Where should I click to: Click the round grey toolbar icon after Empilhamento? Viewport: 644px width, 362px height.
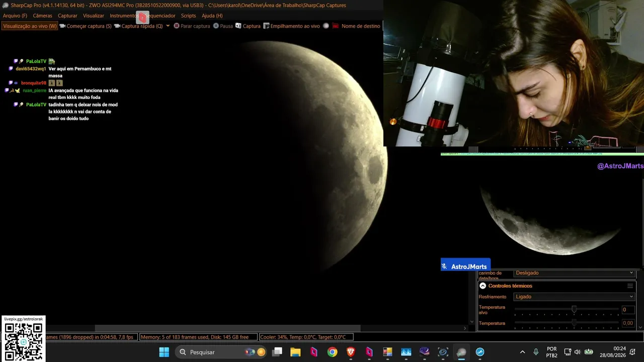point(326,26)
